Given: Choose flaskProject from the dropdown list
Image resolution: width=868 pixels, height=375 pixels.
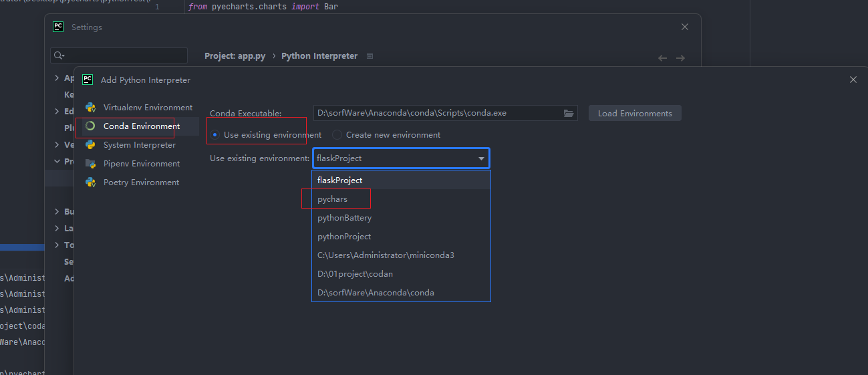Looking at the screenshot, I should pos(401,180).
